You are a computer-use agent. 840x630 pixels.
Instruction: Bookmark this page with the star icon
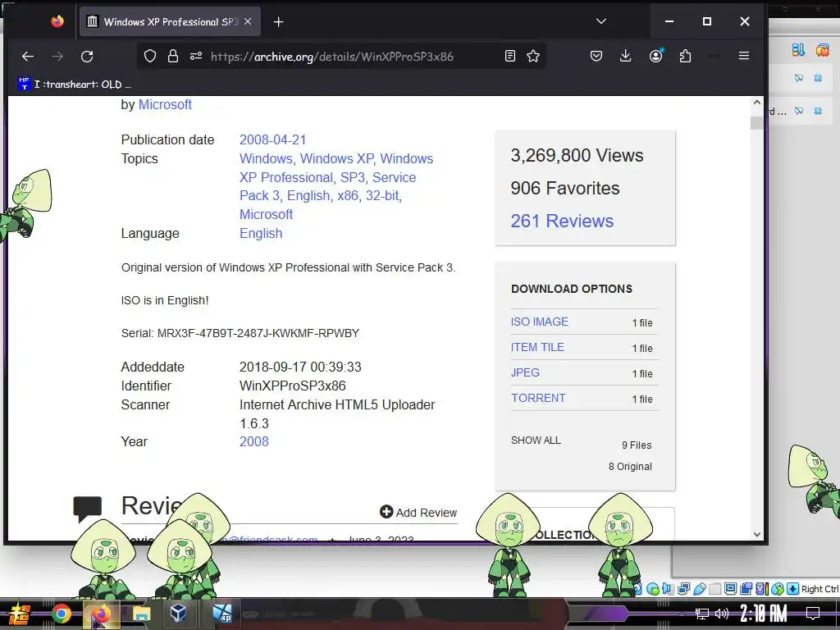[533, 56]
